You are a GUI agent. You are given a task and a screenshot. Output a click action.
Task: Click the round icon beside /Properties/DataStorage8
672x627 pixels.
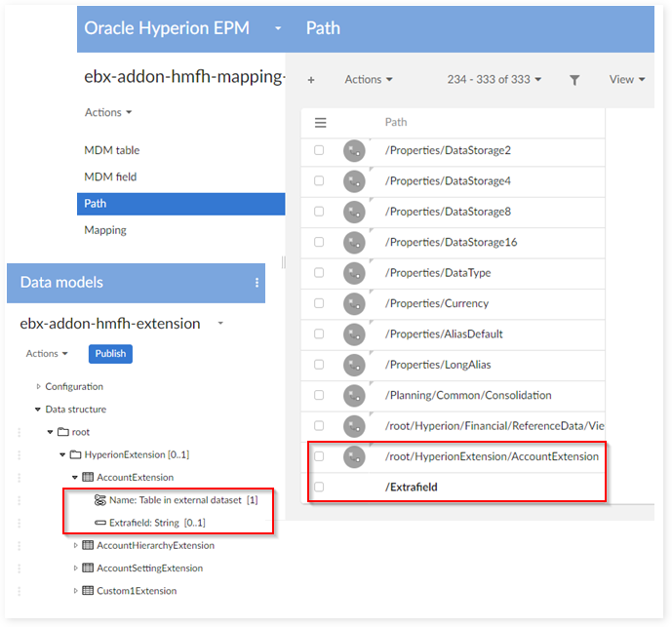(354, 212)
